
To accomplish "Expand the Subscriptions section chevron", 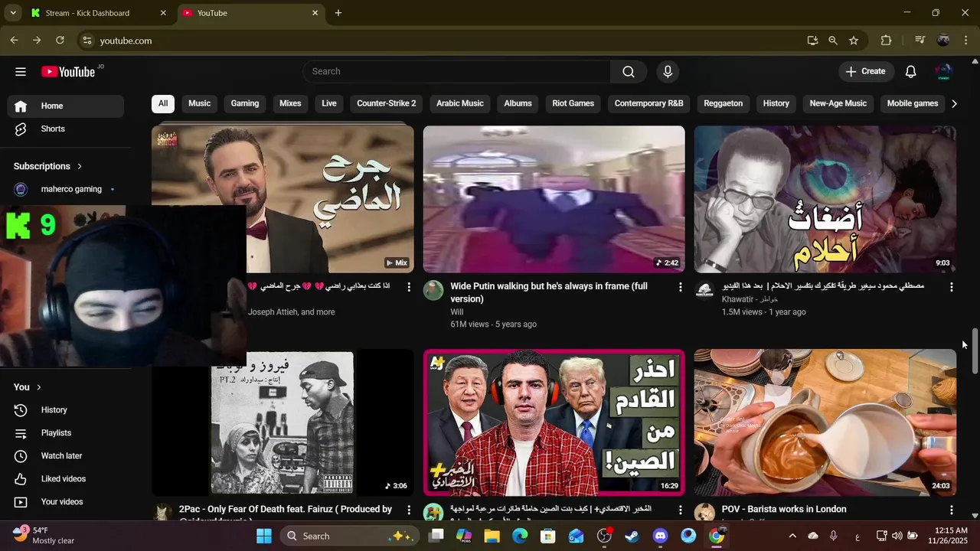I will 80,166.
